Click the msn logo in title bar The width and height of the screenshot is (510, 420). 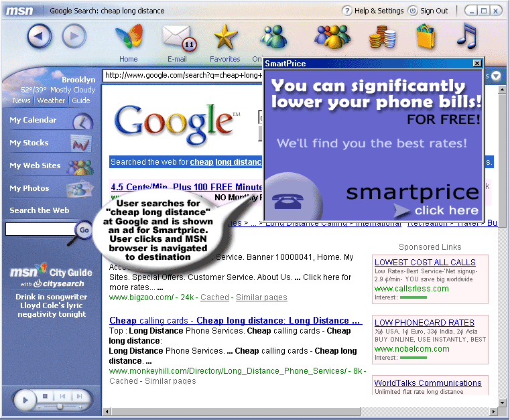[19, 11]
